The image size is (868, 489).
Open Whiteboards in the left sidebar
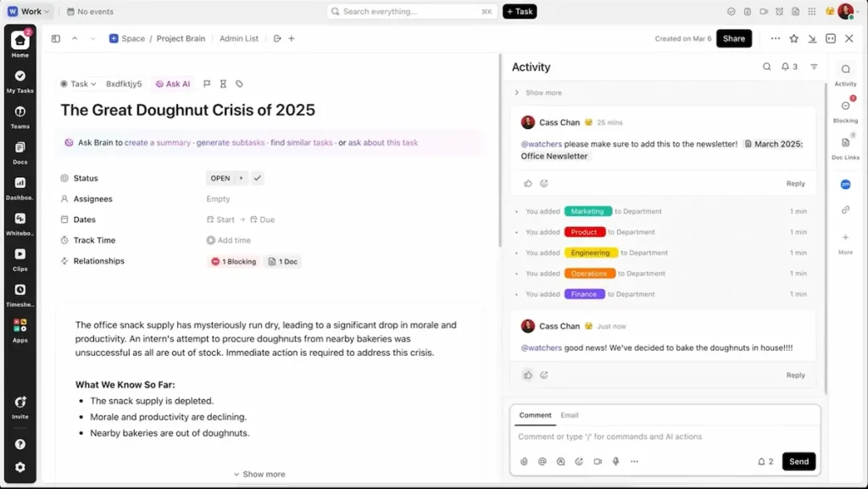coord(20,219)
